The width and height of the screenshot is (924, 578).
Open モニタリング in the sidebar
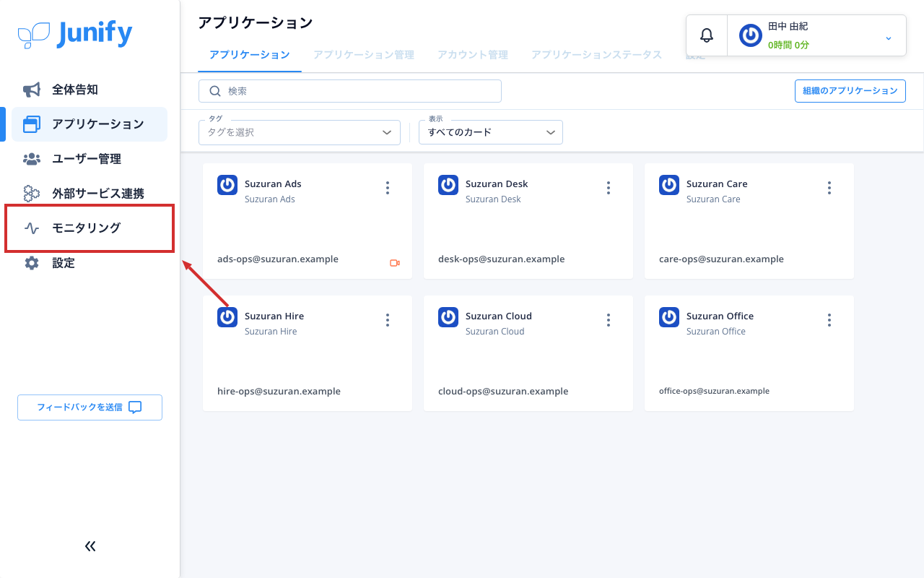[90, 228]
